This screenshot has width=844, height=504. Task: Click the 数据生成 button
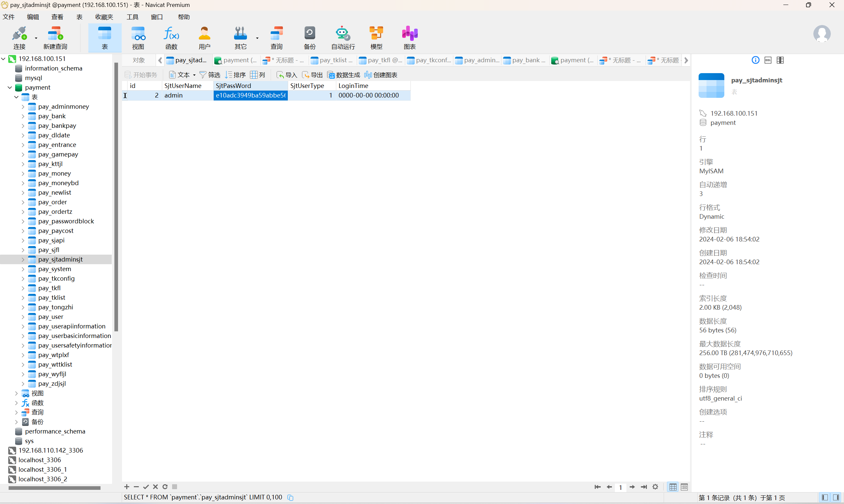[x=343, y=75]
